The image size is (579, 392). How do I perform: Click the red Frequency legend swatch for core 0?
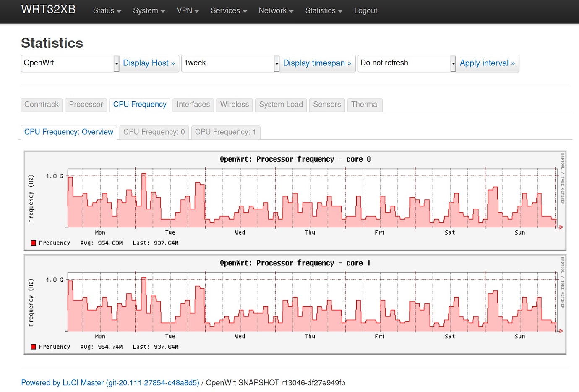pyautogui.click(x=34, y=243)
